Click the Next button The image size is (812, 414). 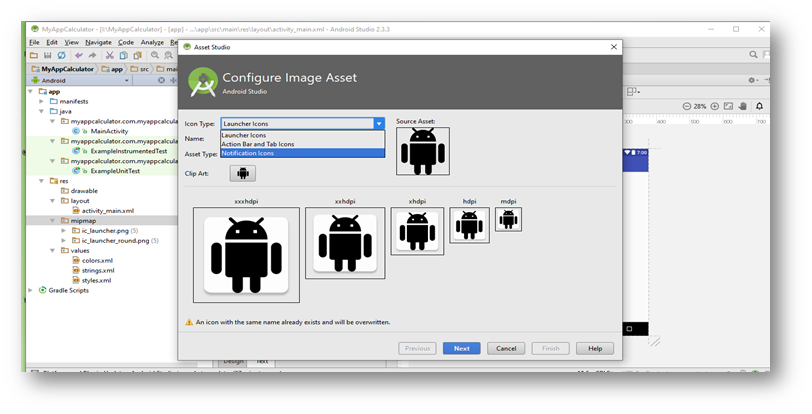[461, 349]
